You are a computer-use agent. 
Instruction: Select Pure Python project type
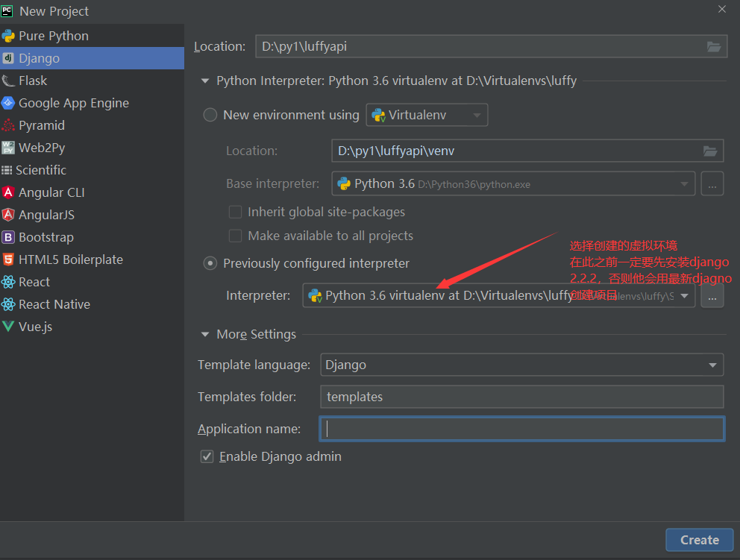coord(54,36)
